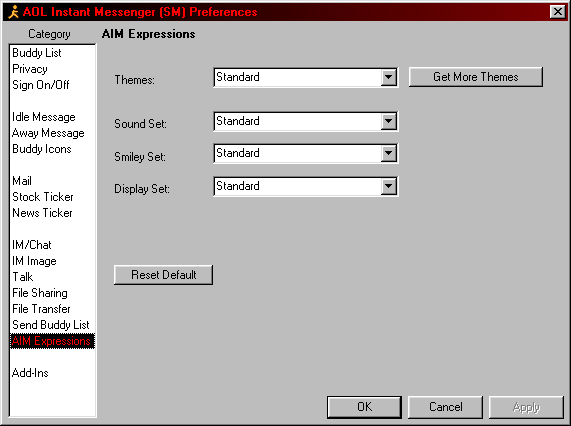The image size is (571, 426).
Task: Expand the Smiley Set dropdown
Action: (x=389, y=153)
